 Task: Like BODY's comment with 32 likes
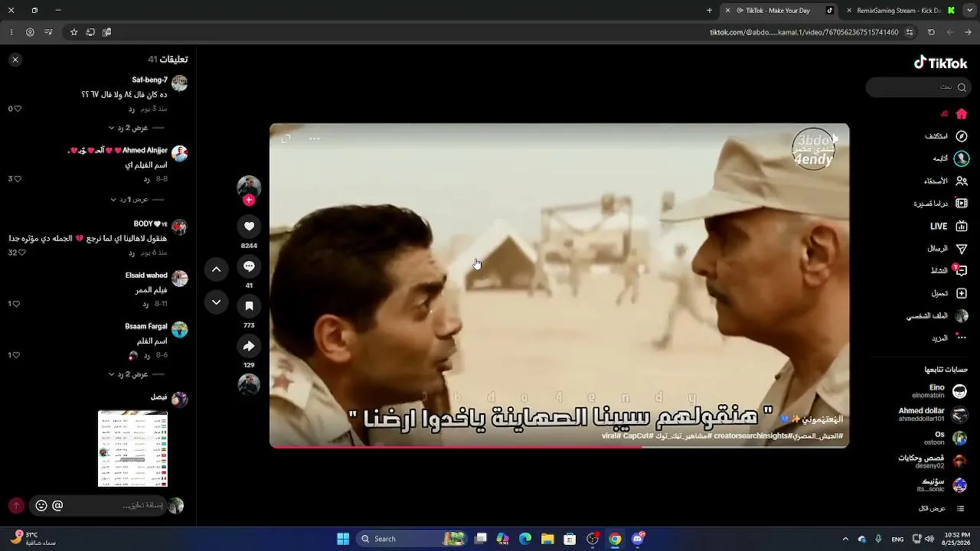[21, 253]
